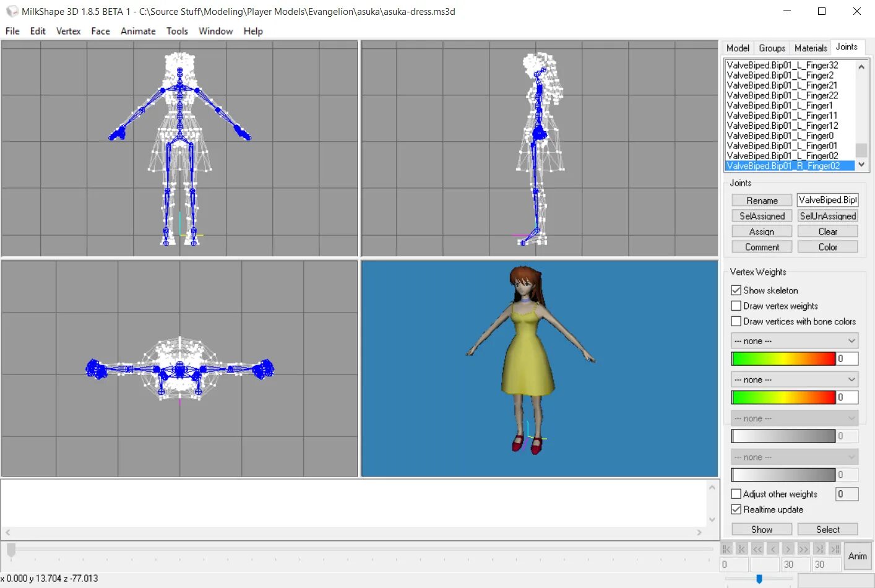Click the joint Color button
The height and width of the screenshot is (588, 875).
point(828,247)
